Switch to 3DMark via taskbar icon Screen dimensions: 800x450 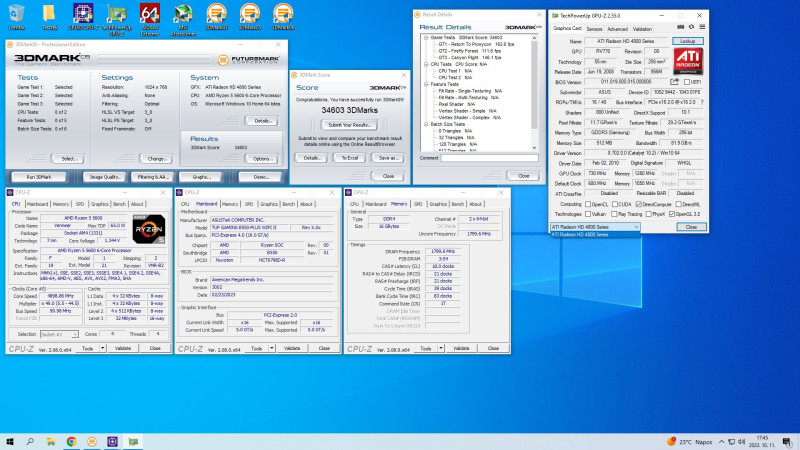click(92, 441)
